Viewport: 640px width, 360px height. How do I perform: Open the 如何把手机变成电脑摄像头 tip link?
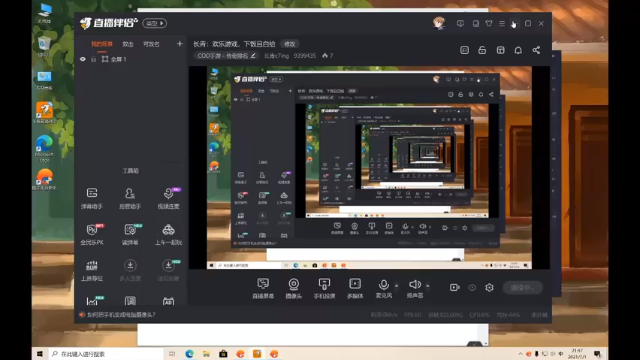point(121,315)
